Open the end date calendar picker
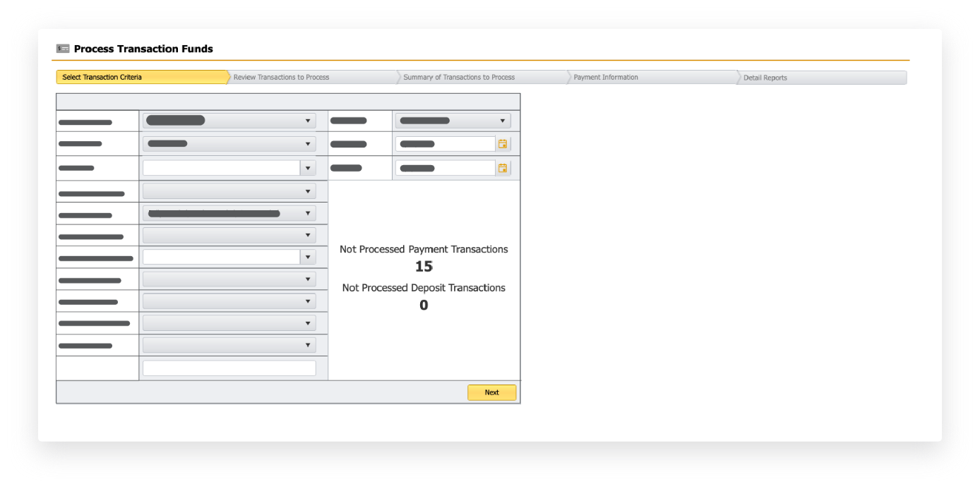 point(503,167)
